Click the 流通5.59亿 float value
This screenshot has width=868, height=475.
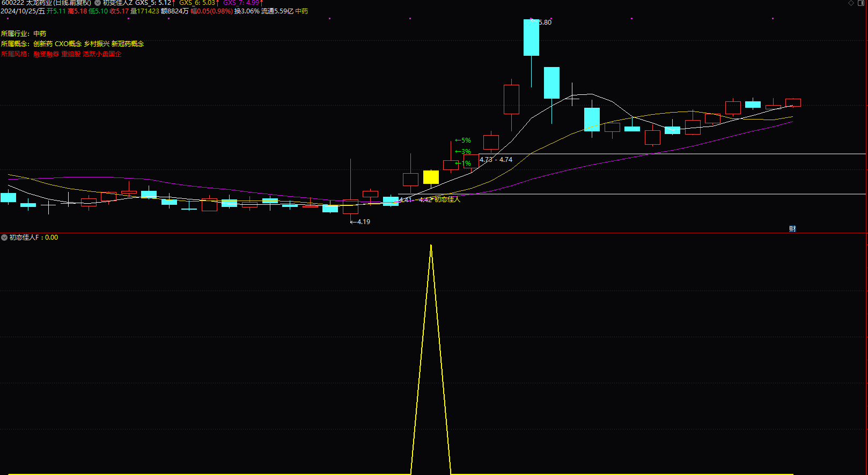click(277, 11)
